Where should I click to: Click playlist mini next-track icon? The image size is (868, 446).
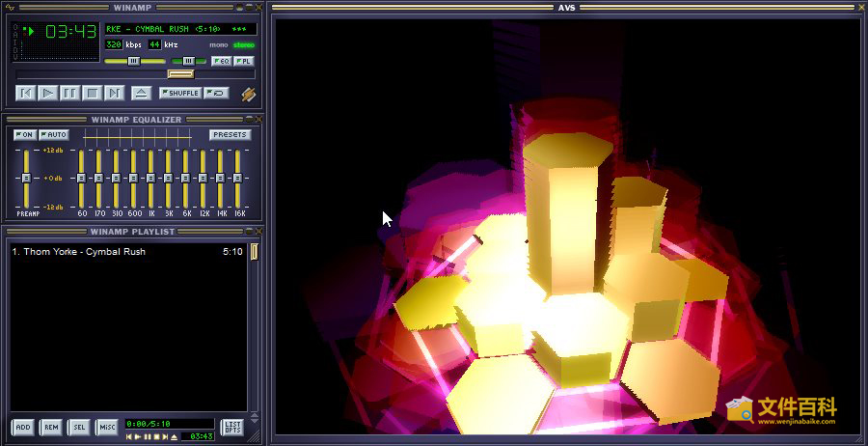165,437
